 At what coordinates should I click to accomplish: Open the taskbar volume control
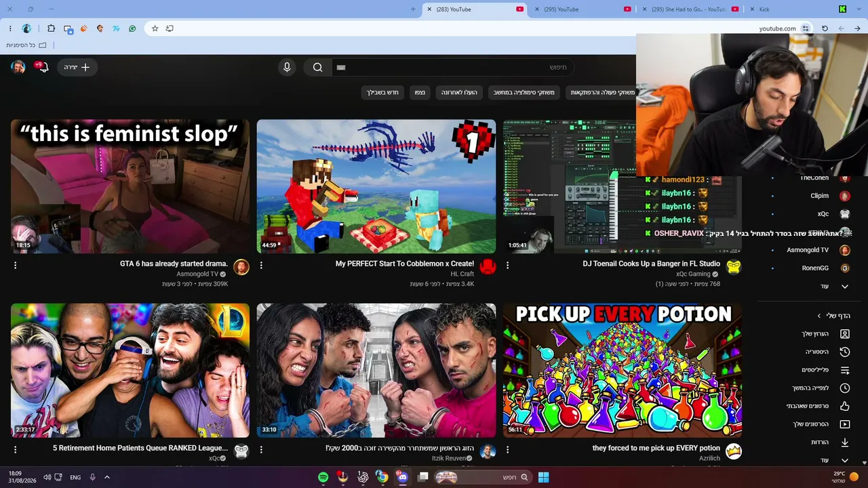click(47, 477)
